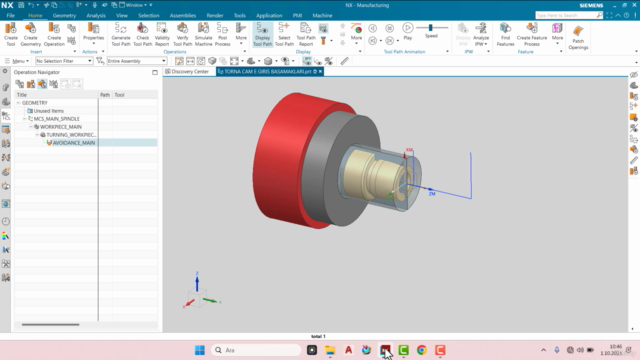This screenshot has width=640, height=360.
Task: Open the More dropdown in Operations group
Action: coord(241,33)
